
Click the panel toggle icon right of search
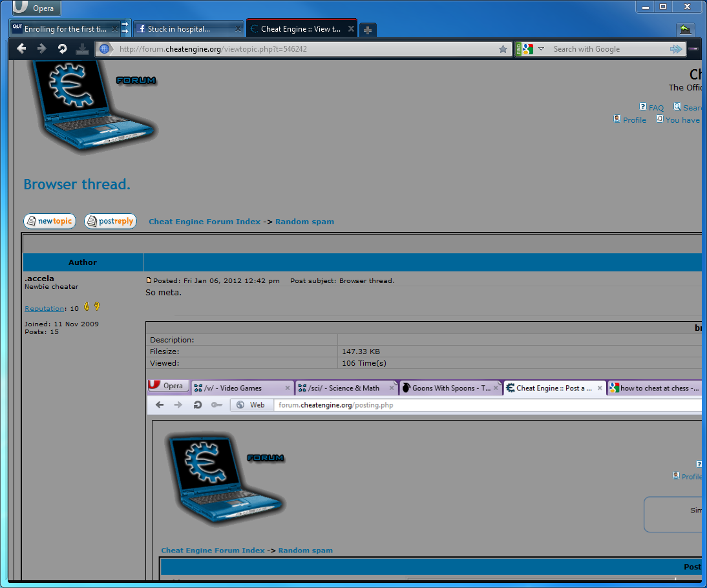pyautogui.click(x=694, y=48)
